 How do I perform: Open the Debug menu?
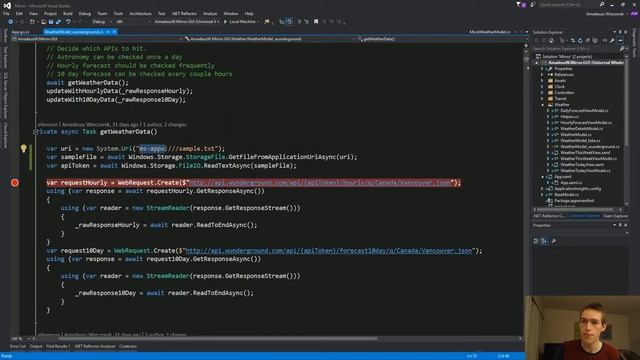[85, 13]
